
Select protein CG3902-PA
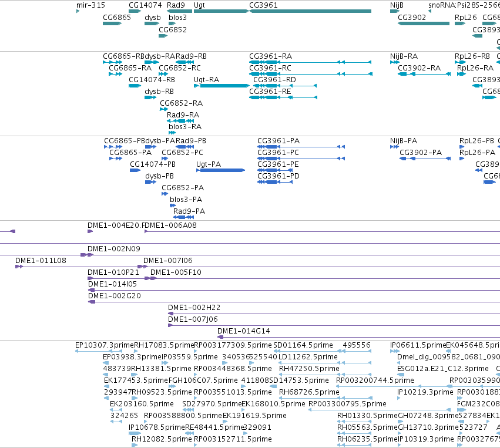pos(421,152)
